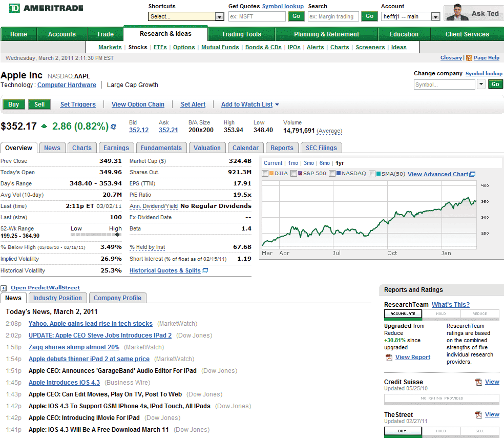Open the PDF icon beside View Report
The width and height of the screenshot is (504, 441).
[x=389, y=358]
